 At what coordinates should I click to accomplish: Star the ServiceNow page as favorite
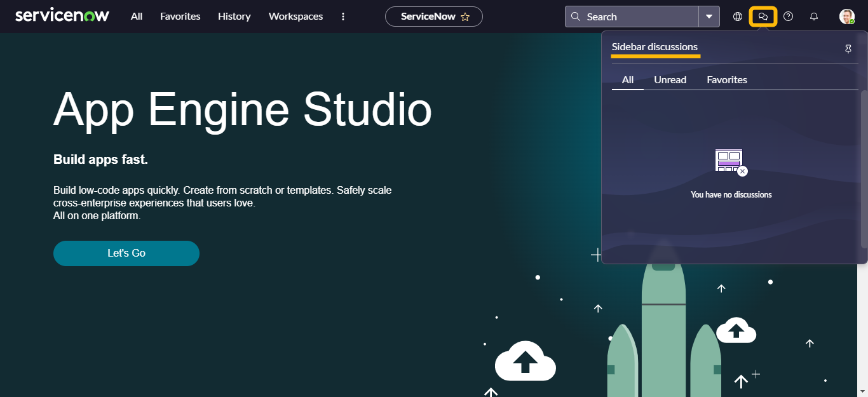point(465,17)
